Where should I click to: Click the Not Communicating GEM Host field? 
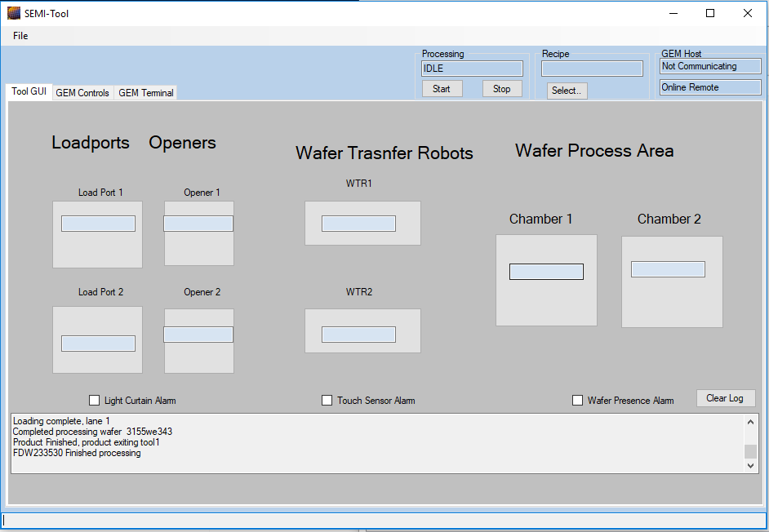pos(709,66)
